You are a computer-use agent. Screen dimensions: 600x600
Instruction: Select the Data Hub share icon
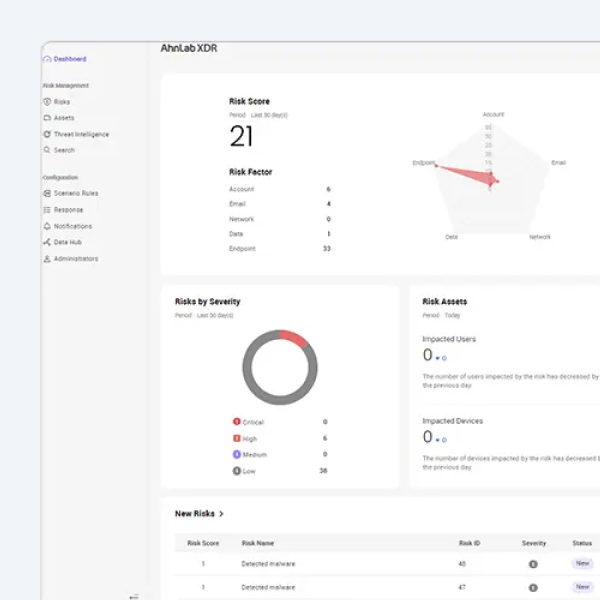click(47, 242)
